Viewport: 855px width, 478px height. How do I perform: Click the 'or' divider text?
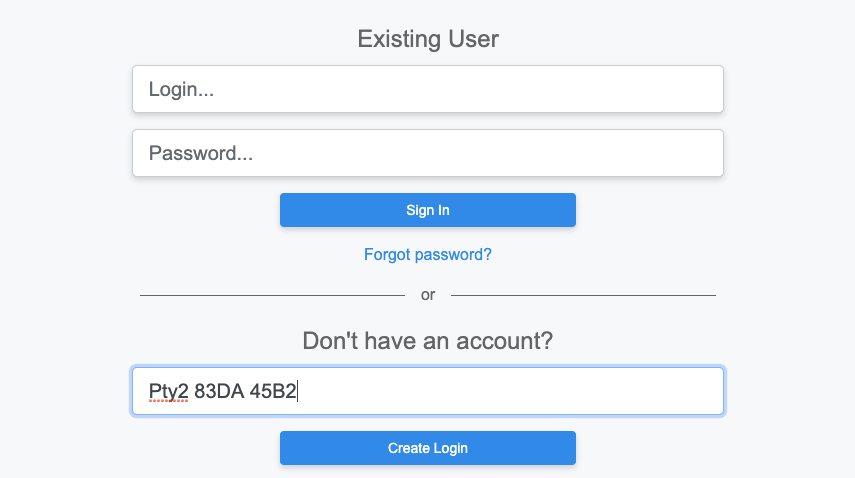point(428,295)
